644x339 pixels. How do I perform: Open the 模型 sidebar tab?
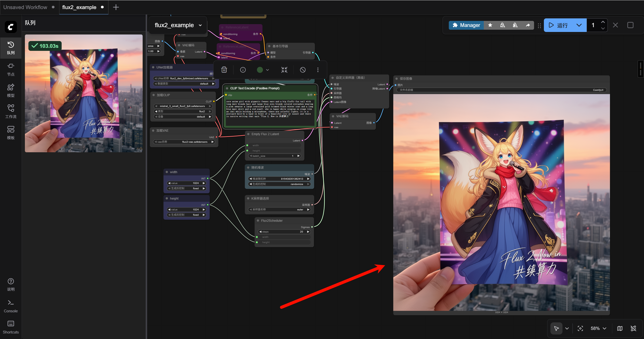[x=11, y=91]
